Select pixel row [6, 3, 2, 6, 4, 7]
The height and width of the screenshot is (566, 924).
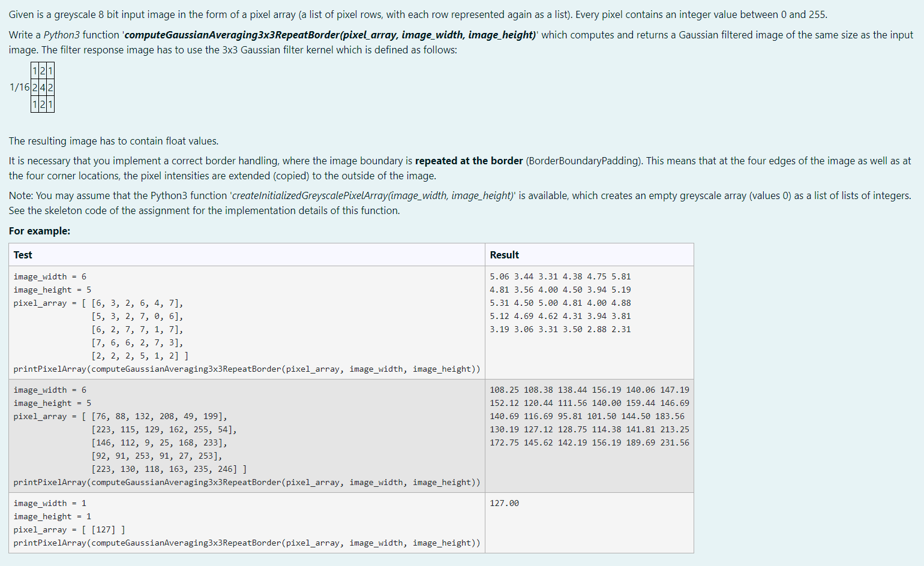click(x=137, y=303)
